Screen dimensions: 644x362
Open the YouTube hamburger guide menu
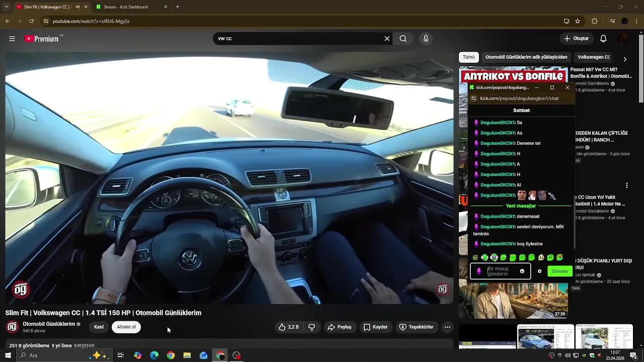pyautogui.click(x=12, y=39)
